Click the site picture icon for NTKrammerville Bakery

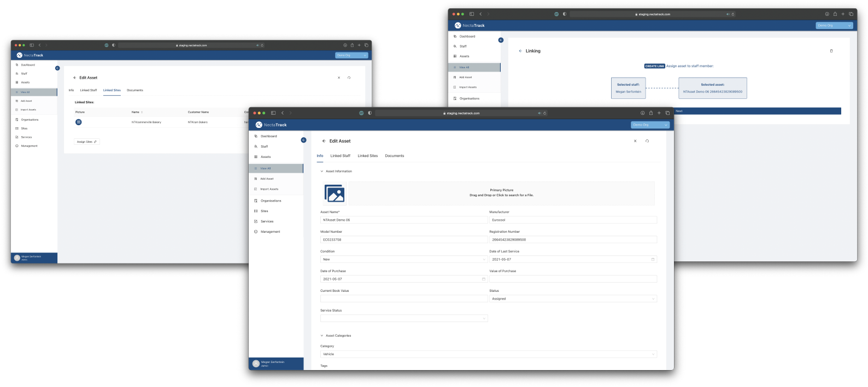tap(79, 122)
